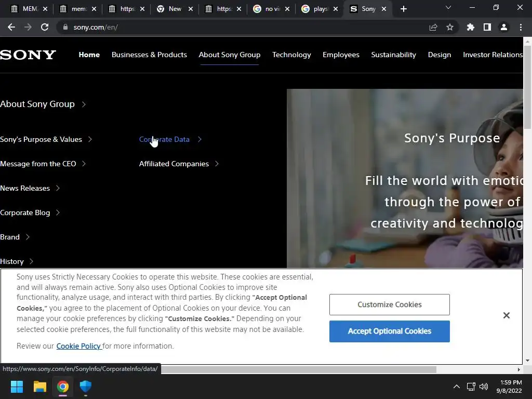Click the vertical page scrollbar thumb

click(x=527, y=87)
